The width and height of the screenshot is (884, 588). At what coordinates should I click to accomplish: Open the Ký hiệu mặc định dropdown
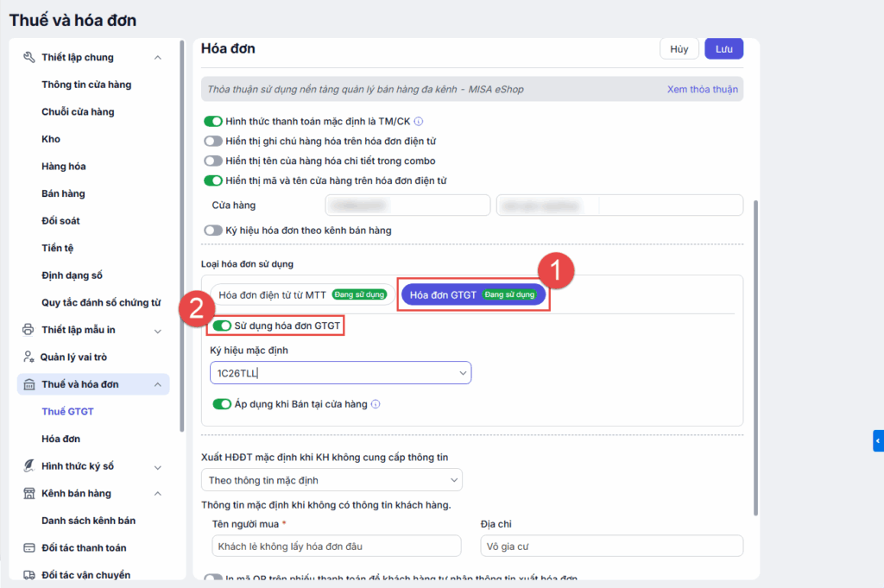(464, 373)
